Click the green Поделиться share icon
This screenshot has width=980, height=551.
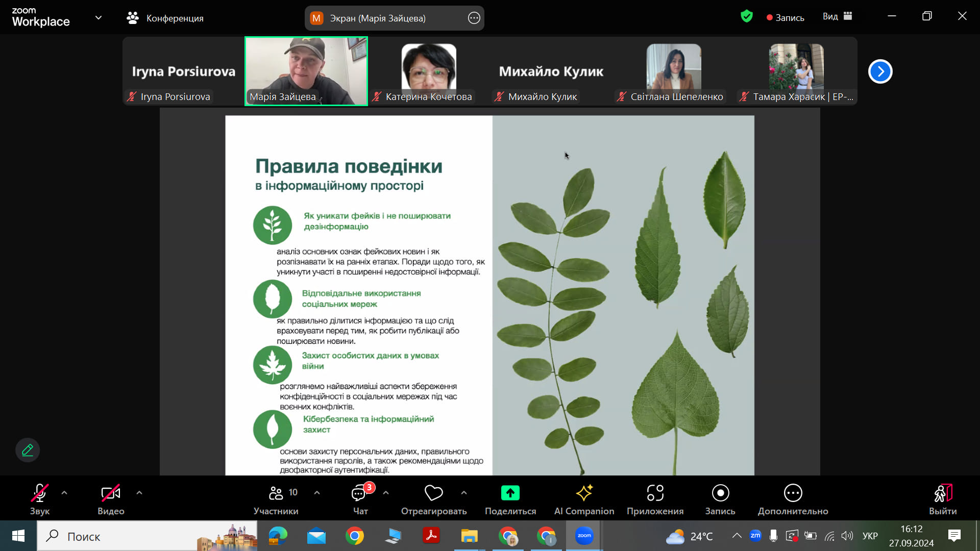(510, 493)
